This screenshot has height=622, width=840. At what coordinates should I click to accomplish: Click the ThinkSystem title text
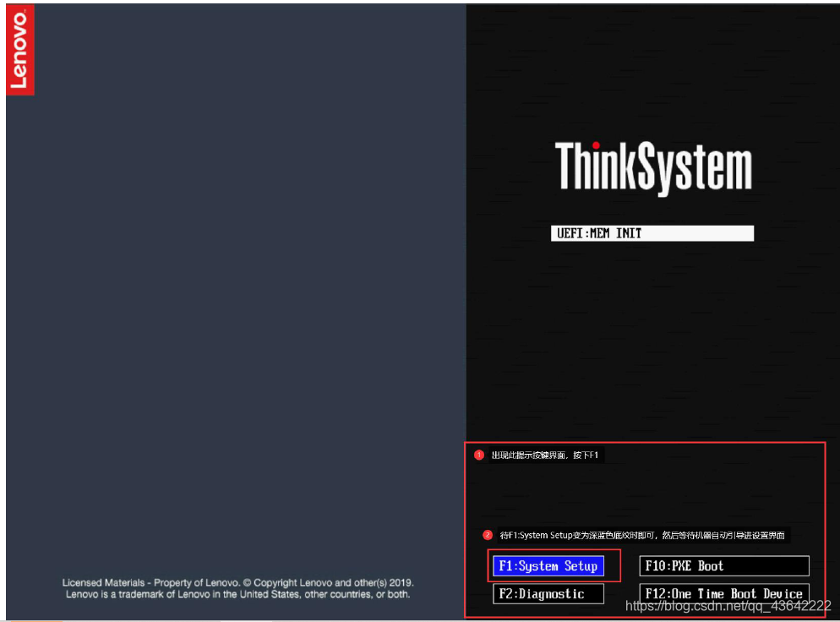653,167
